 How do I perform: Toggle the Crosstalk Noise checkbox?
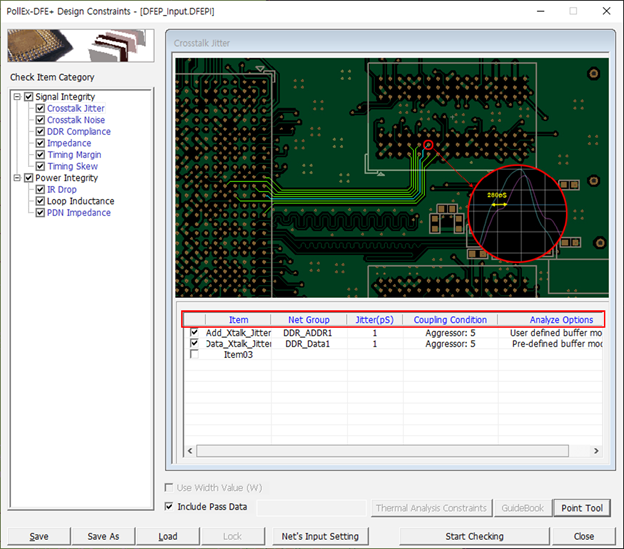tap(41, 120)
